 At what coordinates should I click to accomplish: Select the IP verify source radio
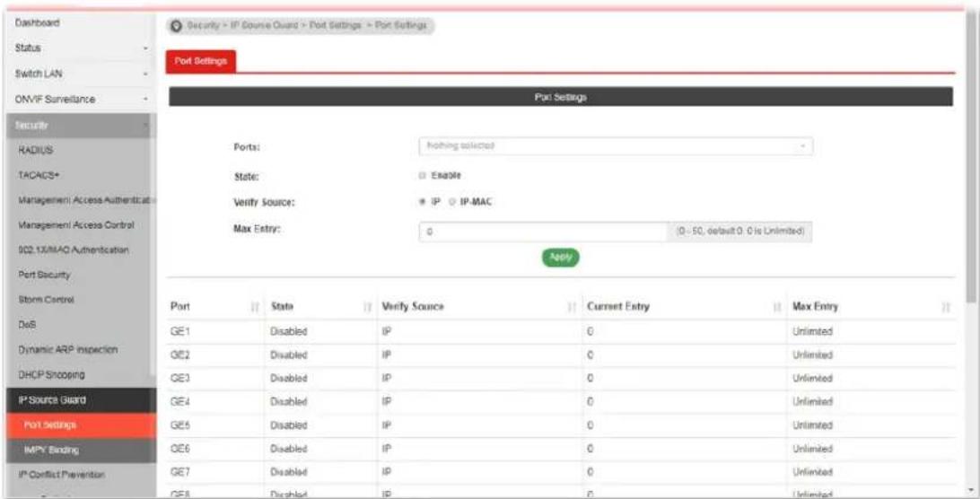click(x=423, y=202)
